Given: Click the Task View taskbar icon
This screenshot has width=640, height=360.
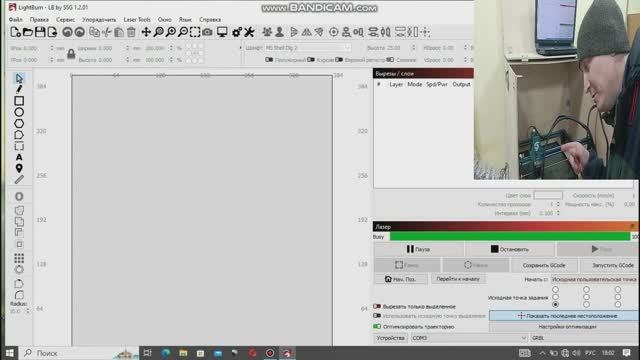Looking at the screenshot, I should [148, 353].
